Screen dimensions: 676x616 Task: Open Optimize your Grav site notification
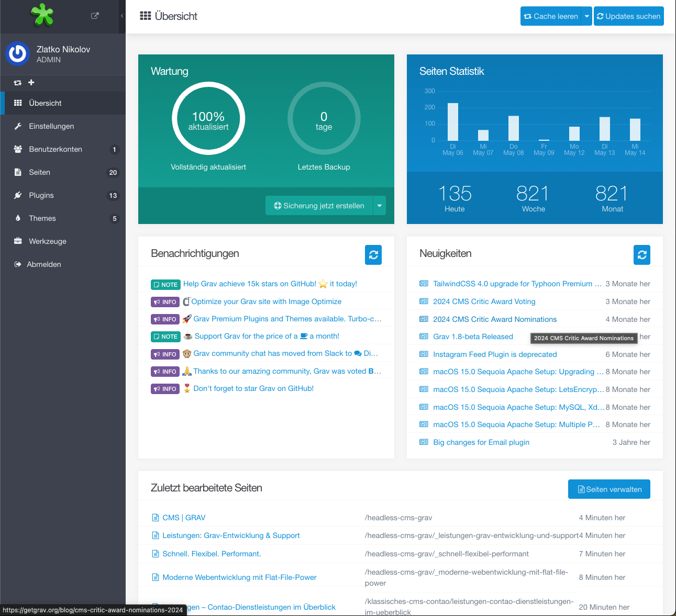pos(267,301)
